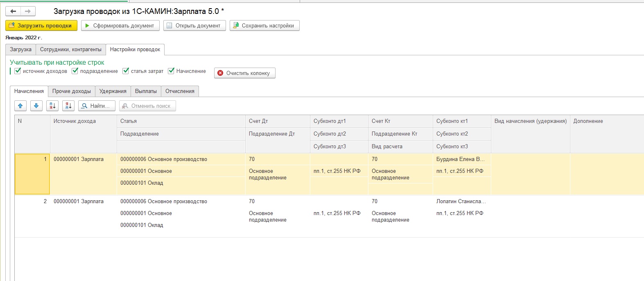
Task: Click column header 'Счет Кт'
Action: pos(400,121)
